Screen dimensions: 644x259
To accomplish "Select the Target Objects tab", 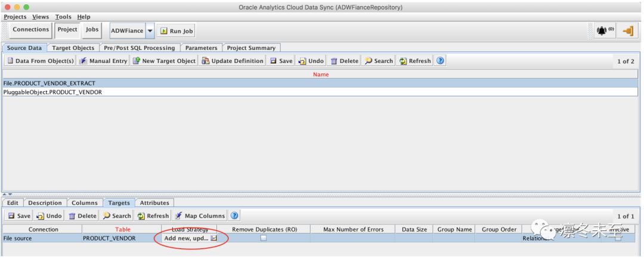I will coord(73,48).
